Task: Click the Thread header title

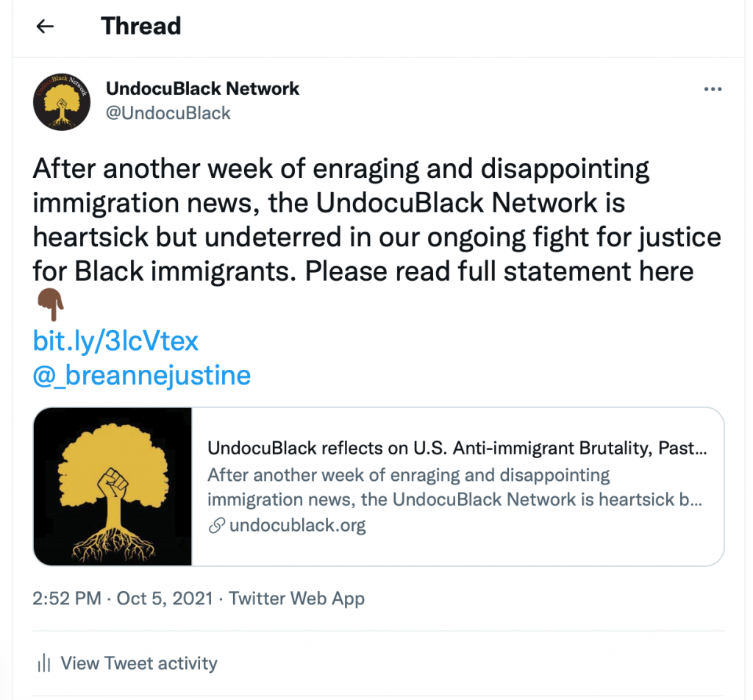Action: [x=140, y=26]
